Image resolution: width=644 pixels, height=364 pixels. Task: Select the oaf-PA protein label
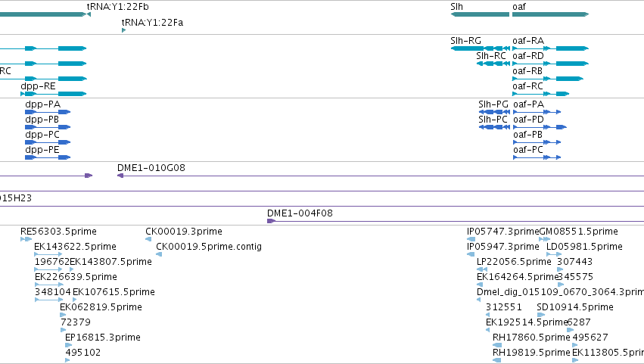pyautogui.click(x=528, y=104)
